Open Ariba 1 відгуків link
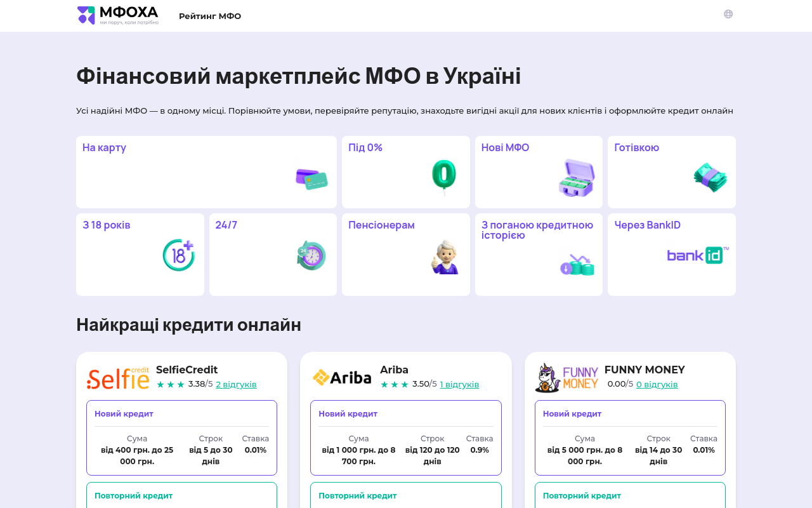The image size is (812, 508). coord(459,384)
